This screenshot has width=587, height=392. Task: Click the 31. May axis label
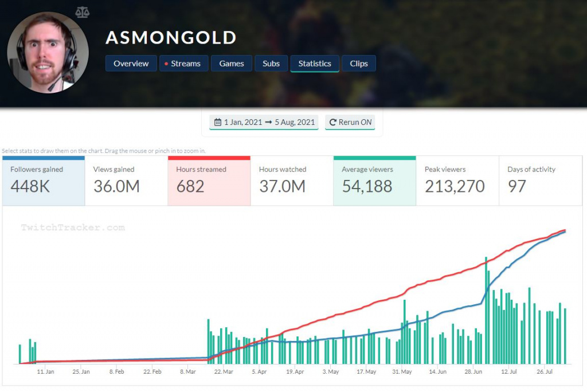[x=402, y=372]
